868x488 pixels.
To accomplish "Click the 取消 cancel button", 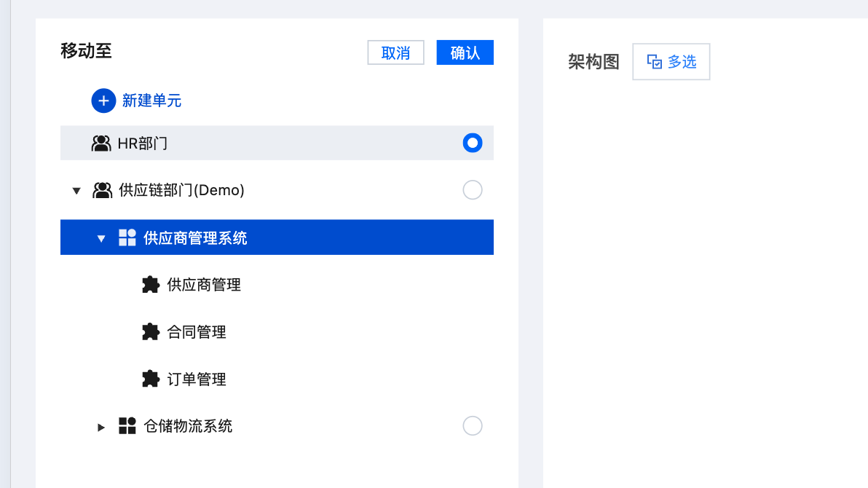I will [x=395, y=52].
